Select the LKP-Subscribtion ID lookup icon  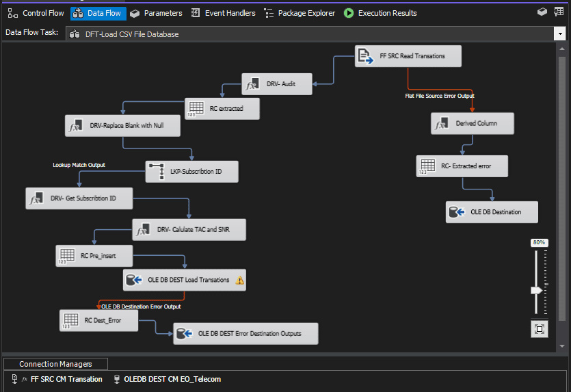point(157,172)
